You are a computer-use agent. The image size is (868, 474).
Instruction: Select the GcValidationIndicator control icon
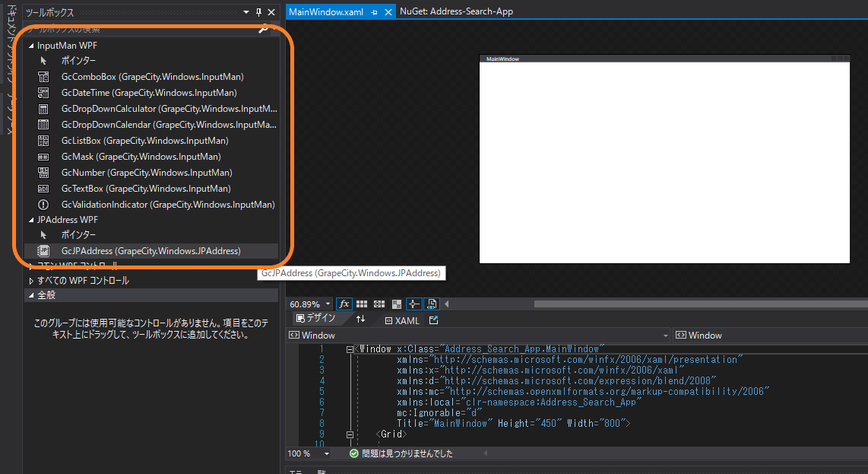(43, 205)
